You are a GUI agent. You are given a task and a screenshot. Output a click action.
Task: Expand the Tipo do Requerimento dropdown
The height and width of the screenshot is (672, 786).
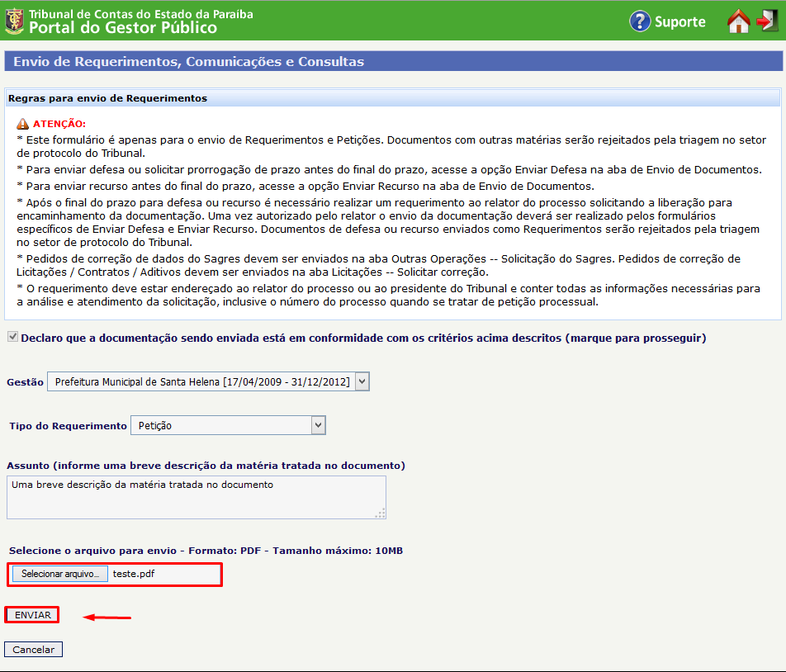[x=228, y=425]
